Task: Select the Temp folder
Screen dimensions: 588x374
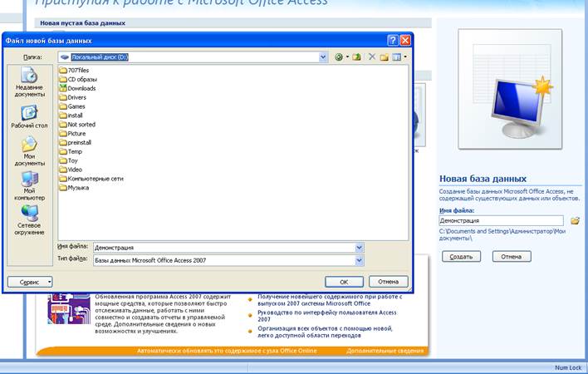Action: (71, 151)
